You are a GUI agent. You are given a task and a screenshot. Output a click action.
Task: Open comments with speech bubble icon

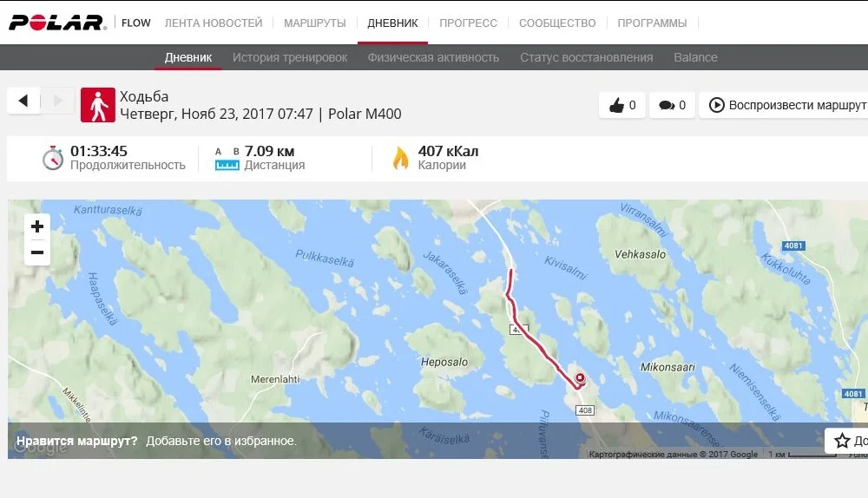[672, 105]
